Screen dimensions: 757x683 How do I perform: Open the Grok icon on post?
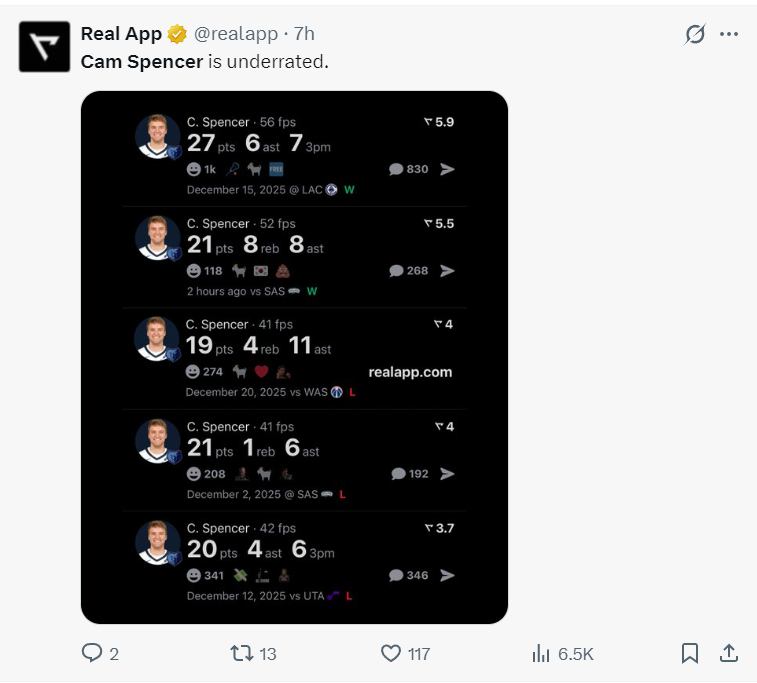pos(695,34)
